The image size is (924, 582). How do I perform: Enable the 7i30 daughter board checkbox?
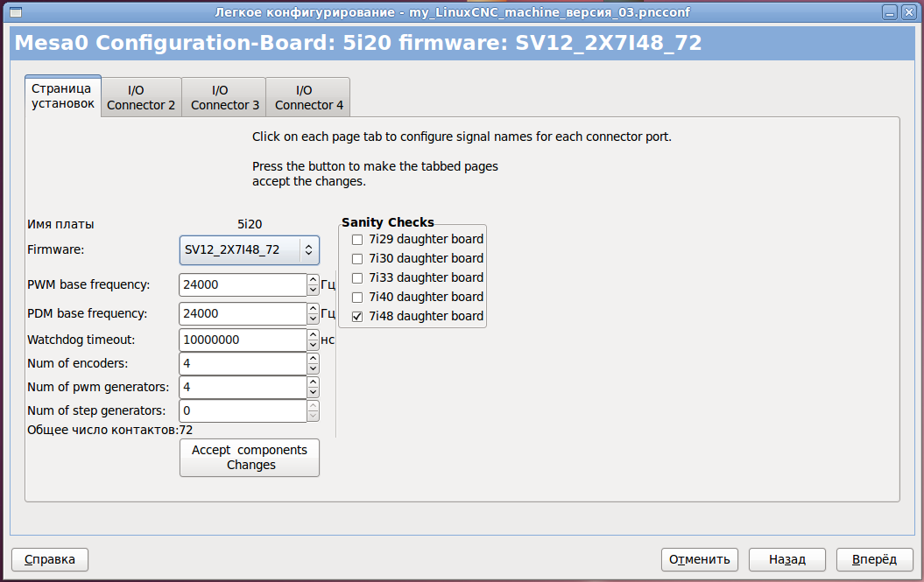pos(357,258)
